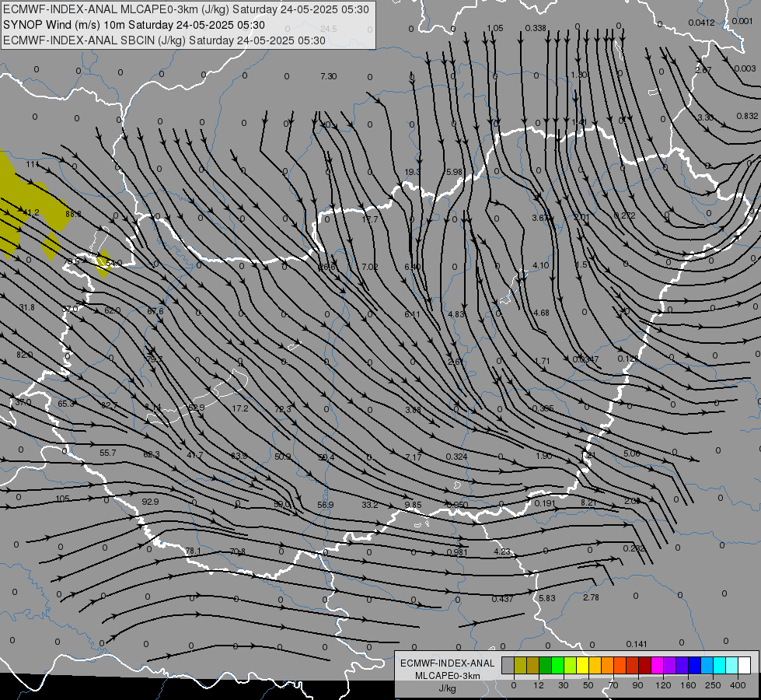761x700 pixels.
Task: Click the map value 0.338
Action: (x=536, y=28)
